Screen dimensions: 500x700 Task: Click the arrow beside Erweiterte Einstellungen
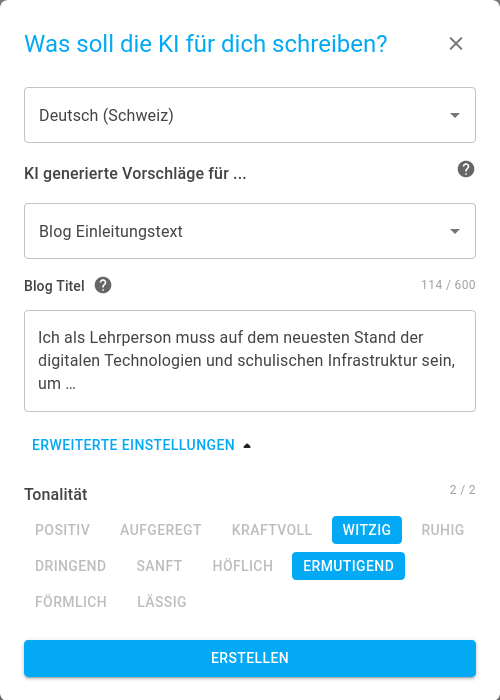247,446
